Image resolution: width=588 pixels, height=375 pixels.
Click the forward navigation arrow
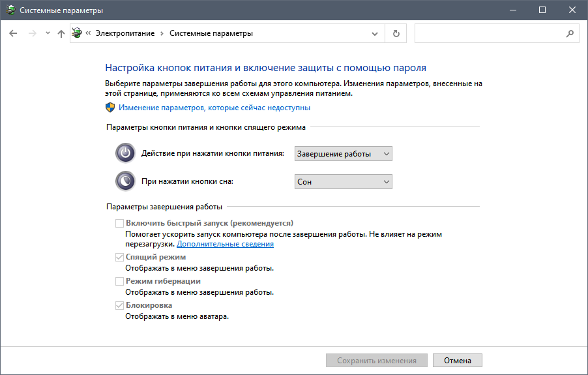click(x=33, y=33)
